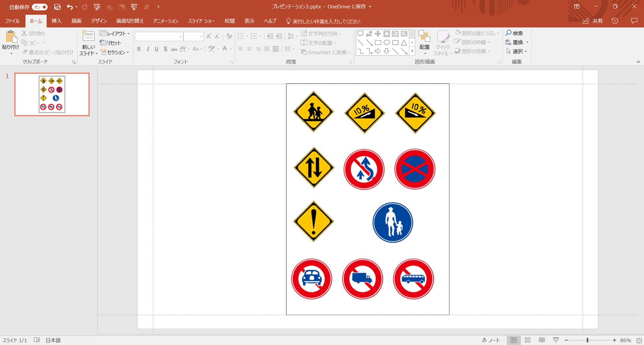Click the リセット button
The image size is (644, 345).
(111, 43)
